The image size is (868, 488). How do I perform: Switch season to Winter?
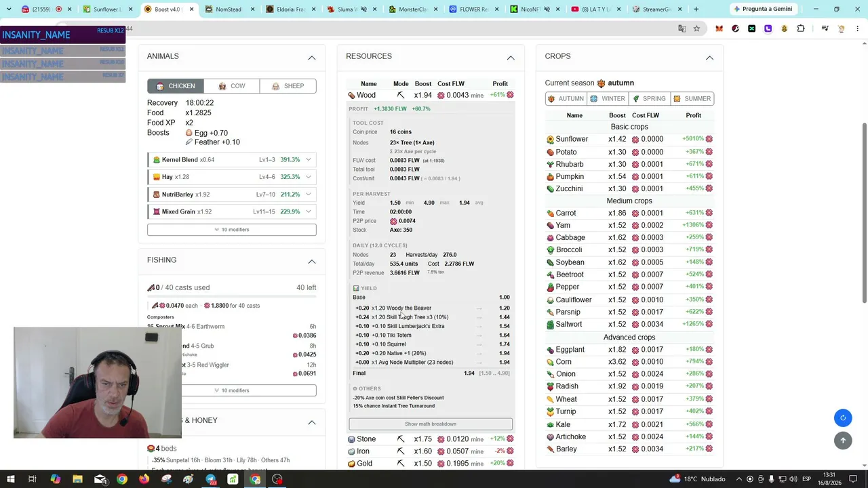pos(608,99)
